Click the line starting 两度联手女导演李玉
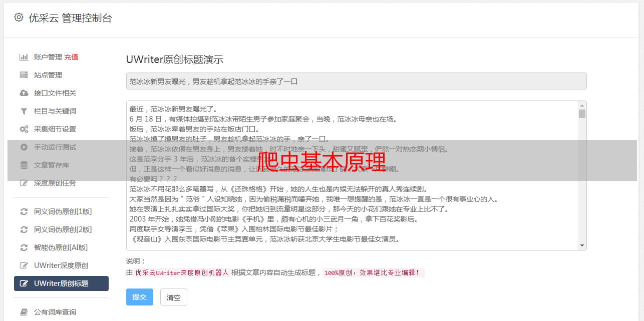The width and height of the screenshot is (644, 321). [234, 229]
